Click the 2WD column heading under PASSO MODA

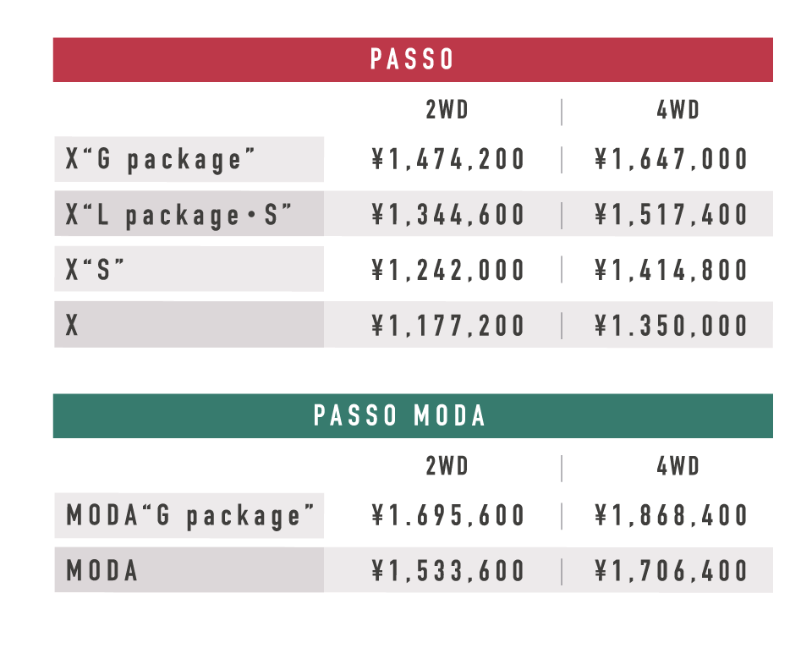point(447,466)
